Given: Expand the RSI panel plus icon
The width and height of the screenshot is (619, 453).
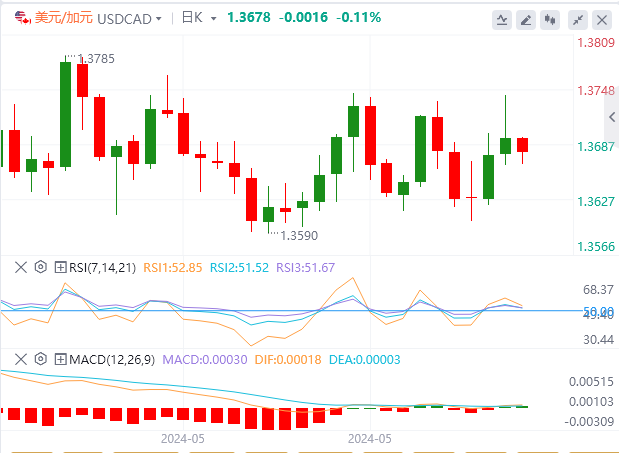Looking at the screenshot, I should [x=60, y=268].
